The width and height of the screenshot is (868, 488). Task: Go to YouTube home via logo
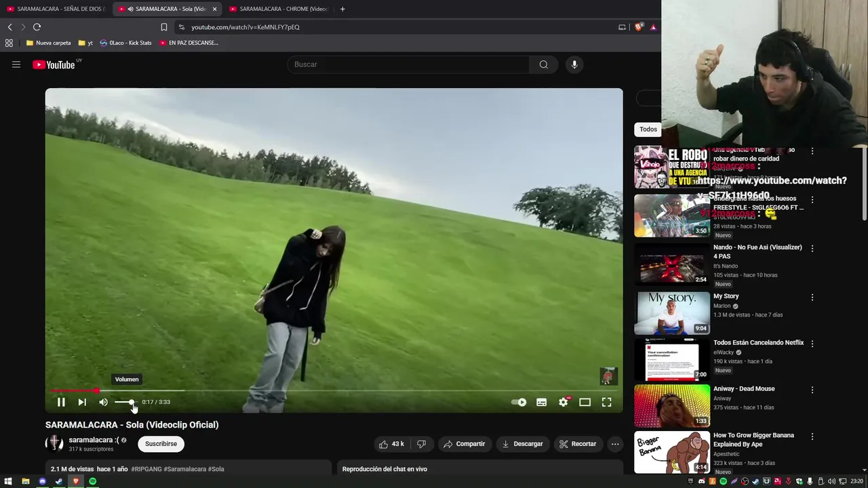54,64
